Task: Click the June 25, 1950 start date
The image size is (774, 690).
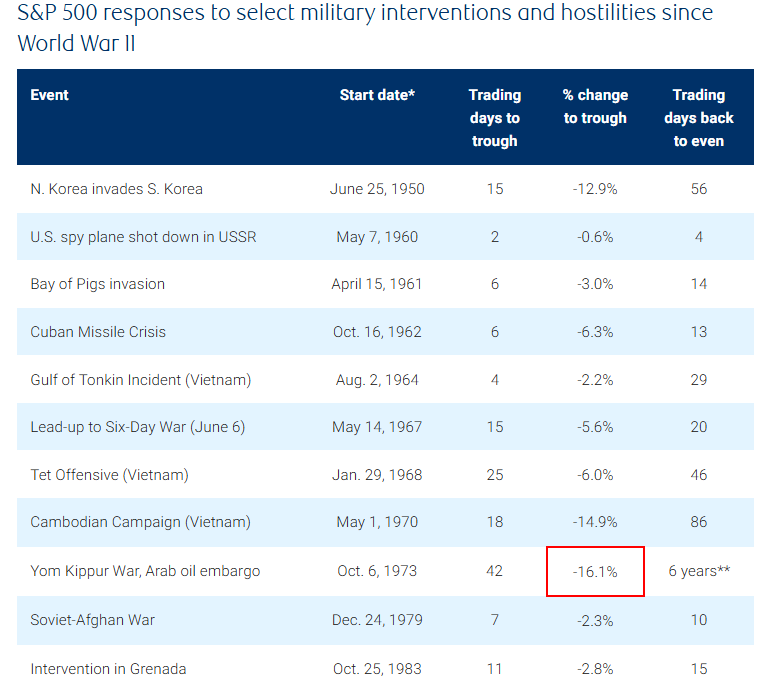Action: coord(377,189)
